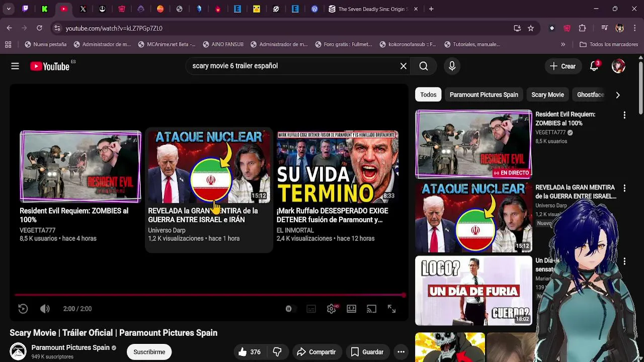Select the Paramount Pictures Spain filter chip
The image size is (644, 362).
pyautogui.click(x=484, y=95)
